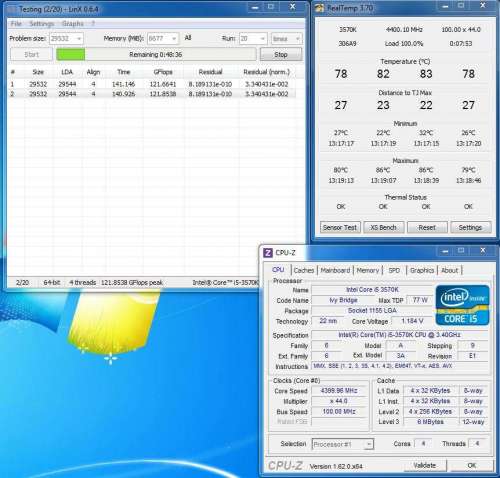
Task: Open RealTemp Settings
Action: (470, 227)
